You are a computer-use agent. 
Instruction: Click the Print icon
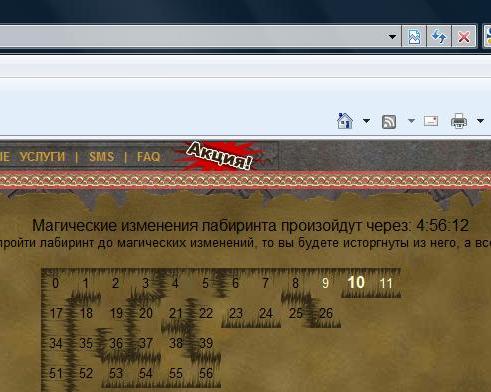(x=459, y=121)
